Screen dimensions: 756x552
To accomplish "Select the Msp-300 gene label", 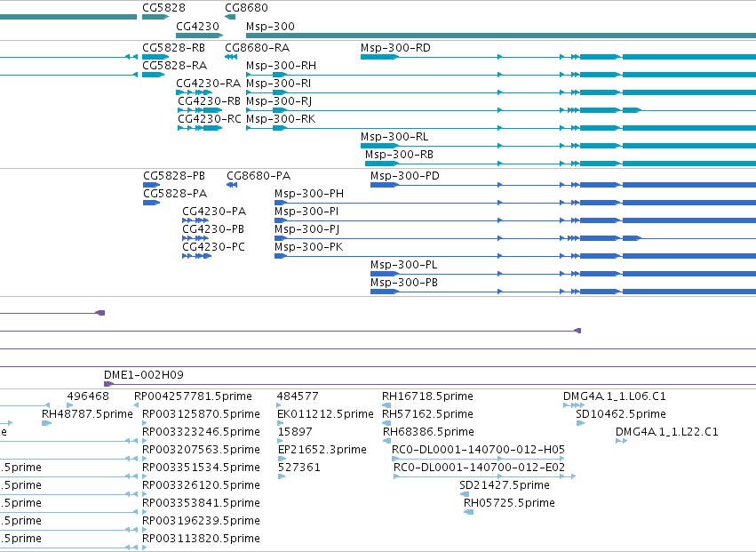I will (270, 27).
